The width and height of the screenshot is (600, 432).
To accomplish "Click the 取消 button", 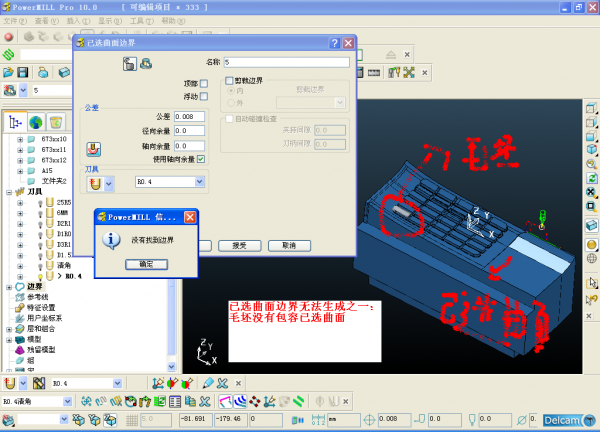I will point(289,246).
